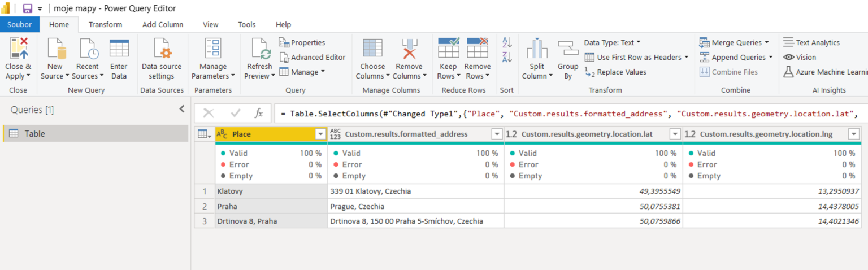Click the Vision AI insight
This screenshot has width=868, height=270.
point(800,57)
